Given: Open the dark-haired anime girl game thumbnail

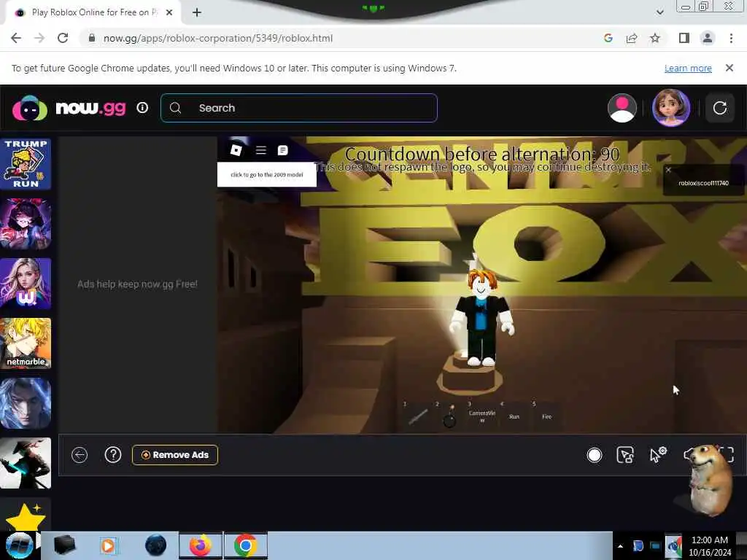Looking at the screenshot, I should point(26,224).
